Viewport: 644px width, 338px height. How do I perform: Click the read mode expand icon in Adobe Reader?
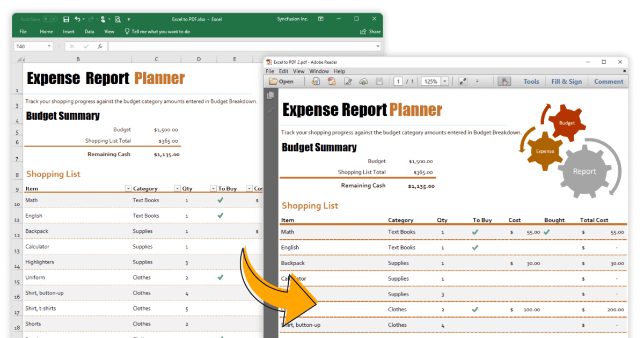pos(463,82)
